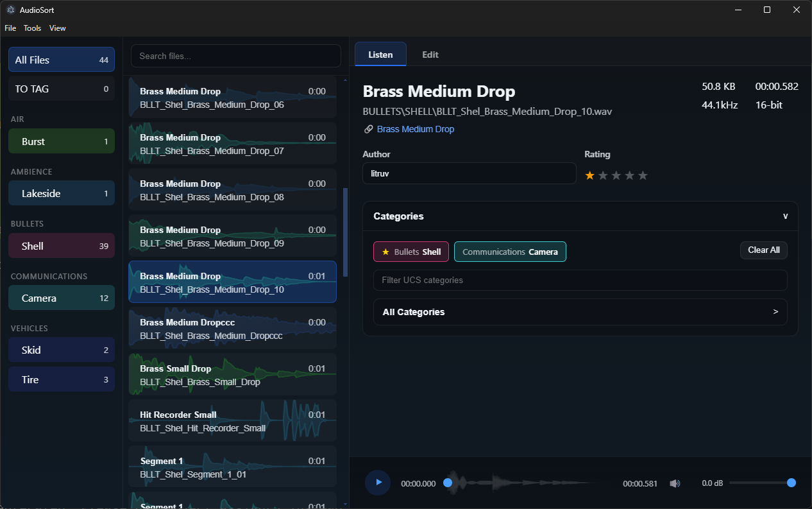Click the AudioSort app icon in title bar
This screenshot has width=812, height=509.
[x=11, y=10]
